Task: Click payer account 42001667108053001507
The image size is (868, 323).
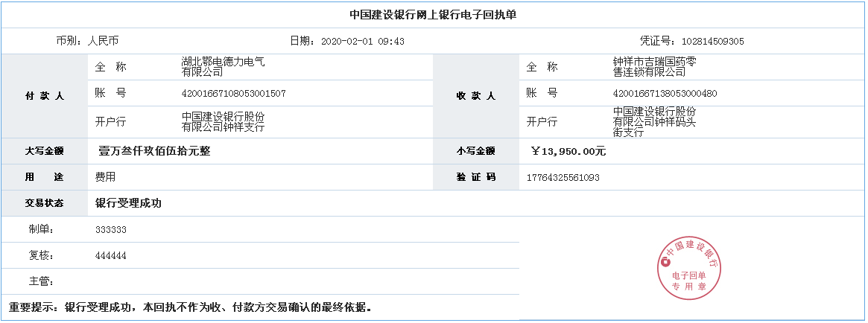Action: click(x=234, y=94)
